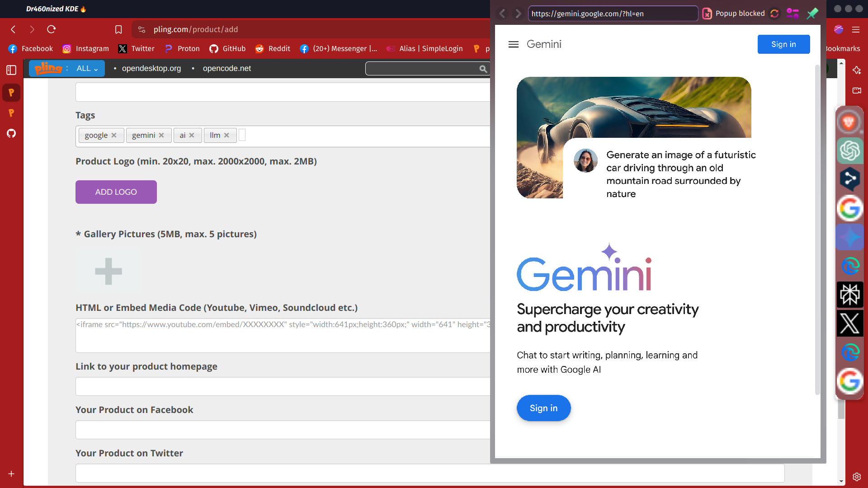The height and width of the screenshot is (488, 868).
Task: Open the opendesktop.org link
Action: click(151, 68)
